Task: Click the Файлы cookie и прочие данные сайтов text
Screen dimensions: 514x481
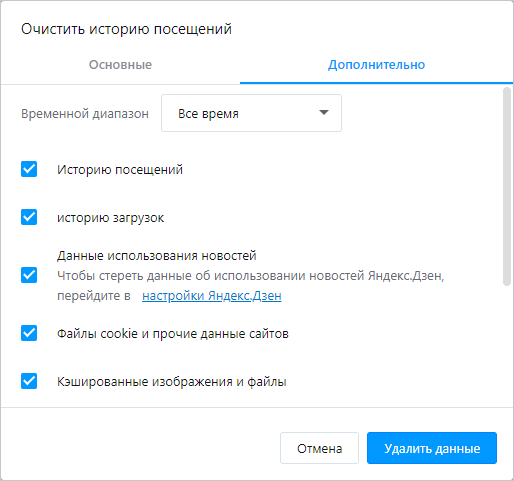Action: coord(173,333)
